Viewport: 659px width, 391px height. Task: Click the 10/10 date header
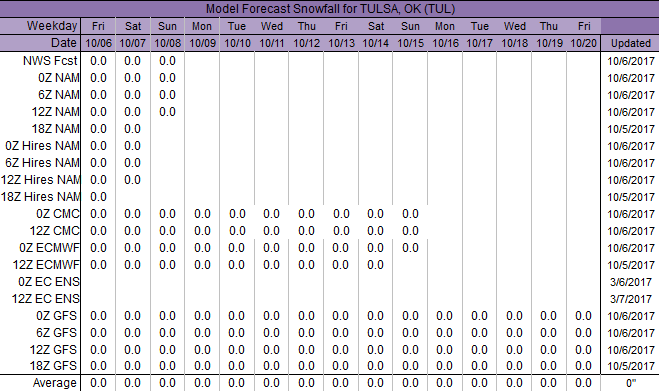tap(237, 43)
